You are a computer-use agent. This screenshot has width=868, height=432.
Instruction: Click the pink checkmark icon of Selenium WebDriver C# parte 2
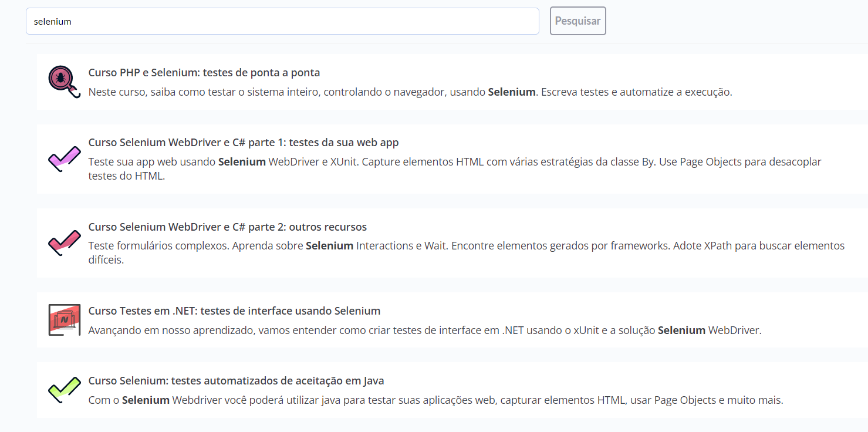[x=64, y=243]
